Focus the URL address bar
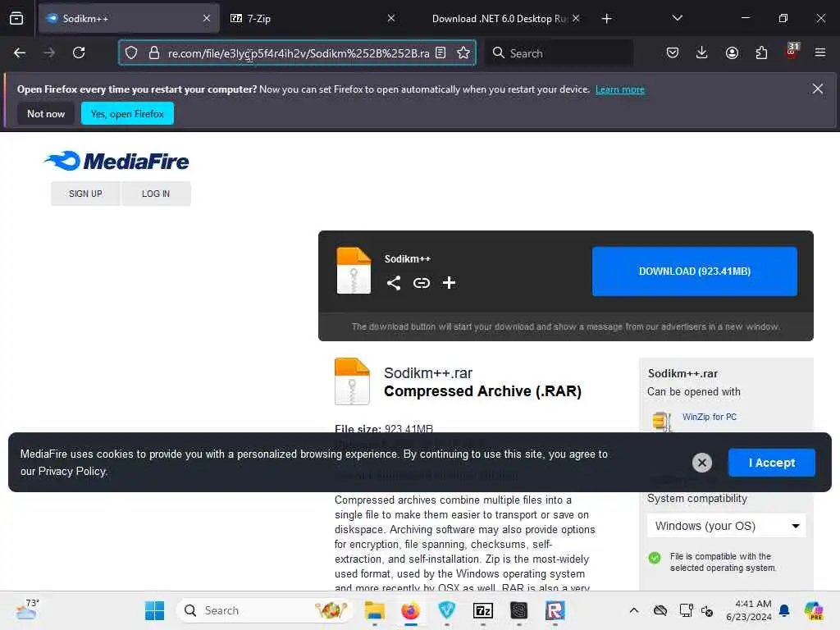Viewport: 840px width, 630px height. tap(297, 52)
